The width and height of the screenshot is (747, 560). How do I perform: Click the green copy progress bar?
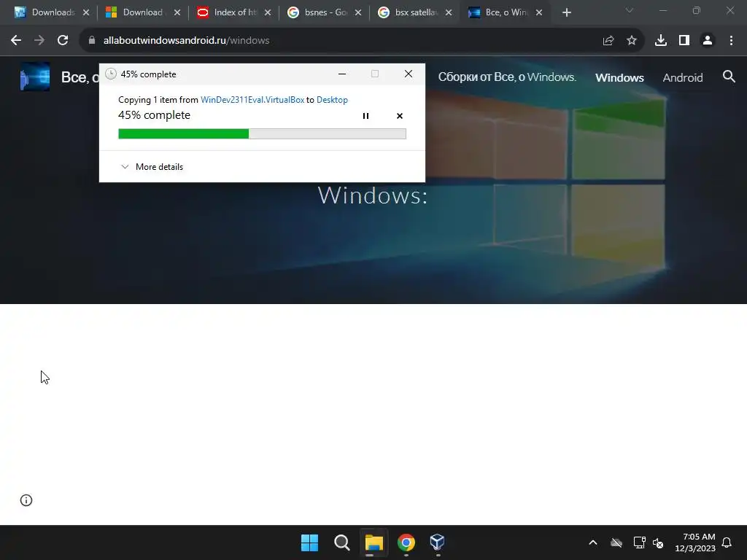[x=262, y=134]
